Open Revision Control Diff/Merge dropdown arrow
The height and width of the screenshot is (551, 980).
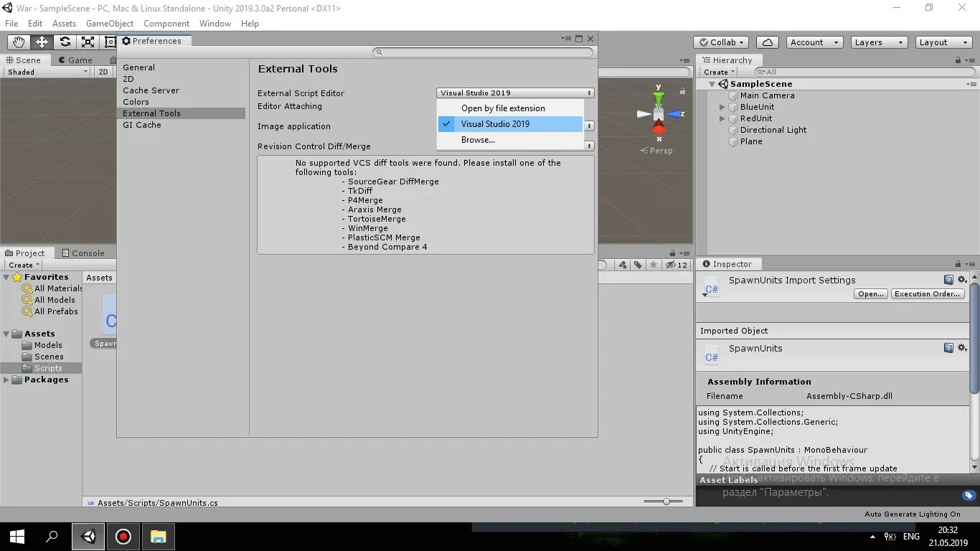tap(590, 146)
